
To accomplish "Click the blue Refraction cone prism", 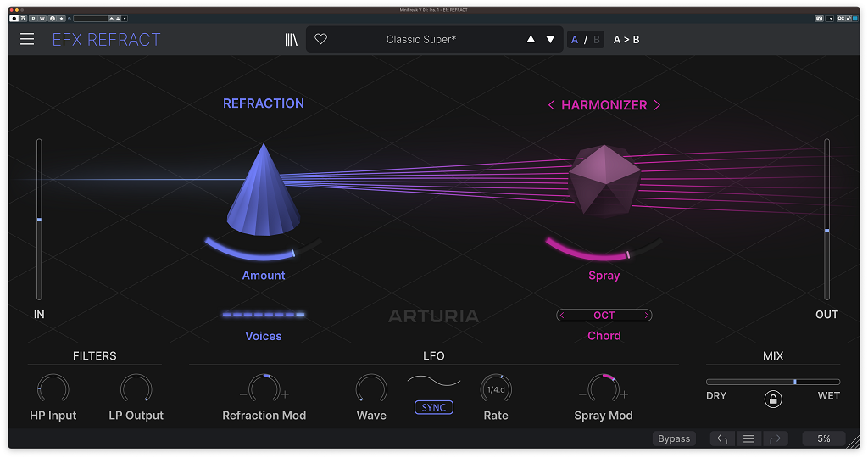I will point(264,189).
